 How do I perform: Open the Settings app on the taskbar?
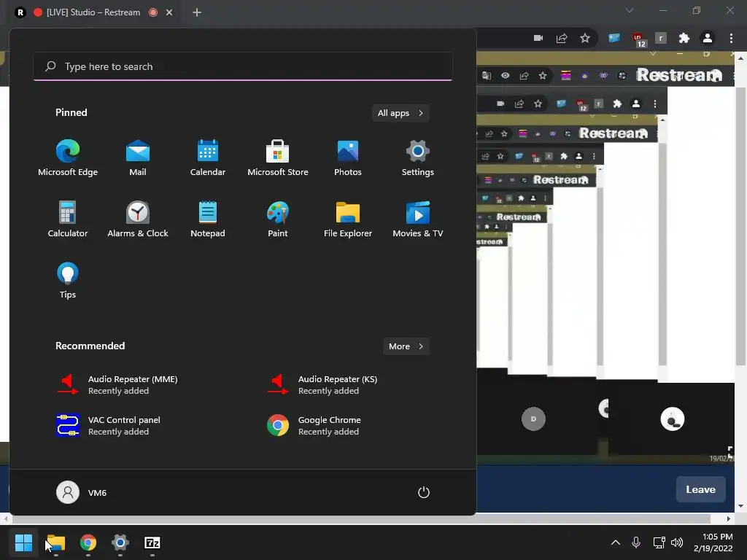[x=120, y=542]
